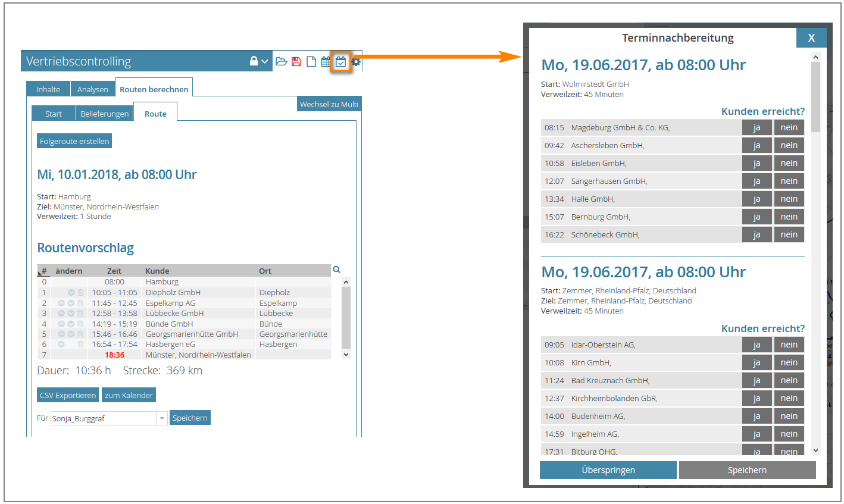Export route with CSV Exportieren
This screenshot has width=844, height=504.
[68, 395]
